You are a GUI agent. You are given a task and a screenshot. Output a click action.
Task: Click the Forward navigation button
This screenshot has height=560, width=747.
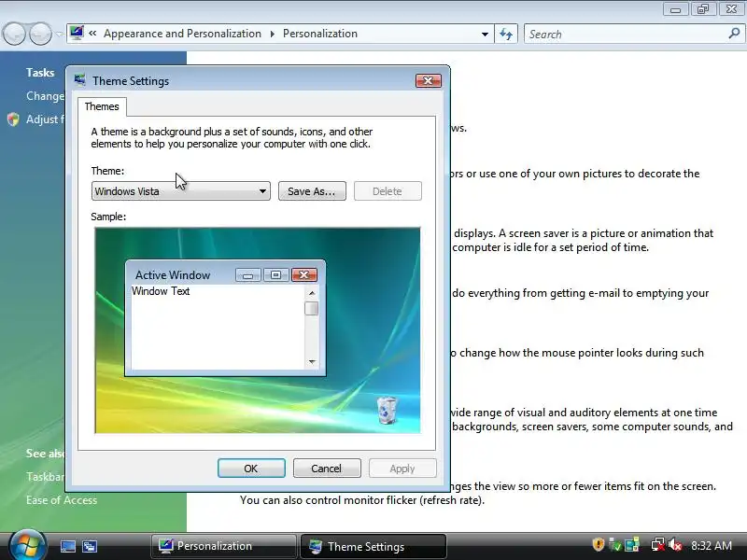pos(40,34)
